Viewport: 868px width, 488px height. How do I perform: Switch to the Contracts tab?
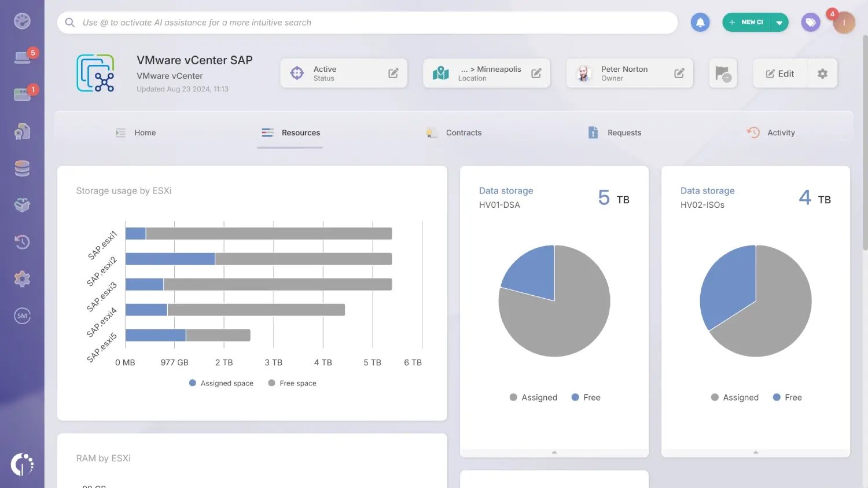click(x=464, y=133)
